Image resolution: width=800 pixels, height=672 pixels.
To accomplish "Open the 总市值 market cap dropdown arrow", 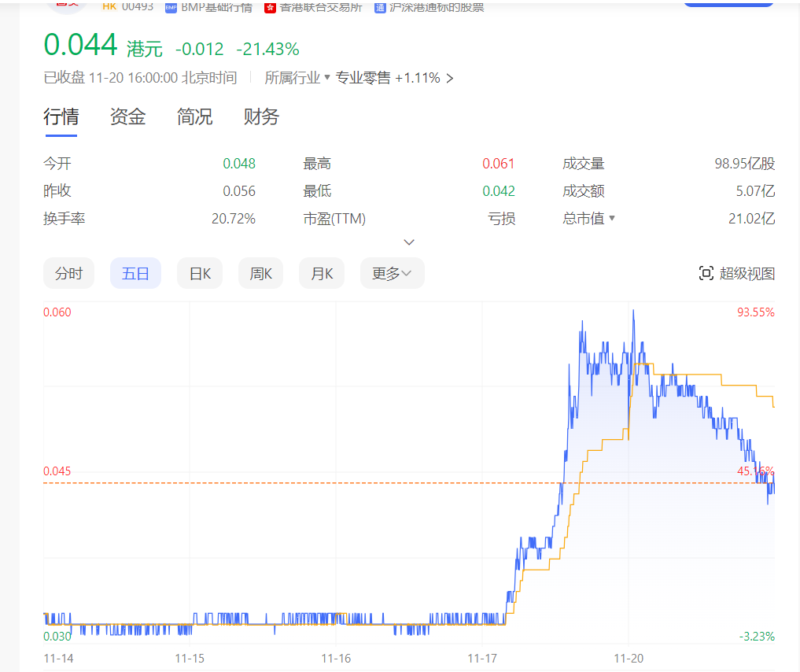I will pyautogui.click(x=612, y=219).
